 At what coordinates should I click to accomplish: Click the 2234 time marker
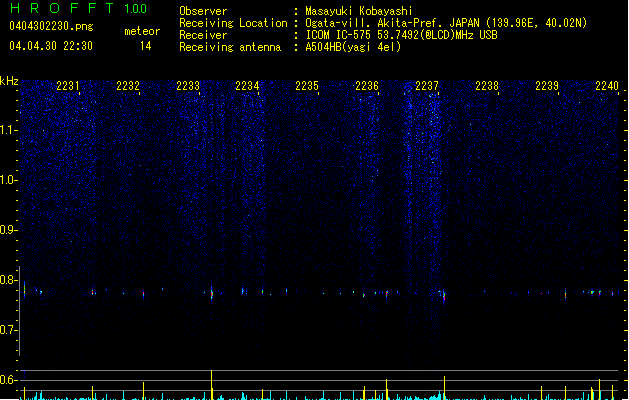pos(247,86)
